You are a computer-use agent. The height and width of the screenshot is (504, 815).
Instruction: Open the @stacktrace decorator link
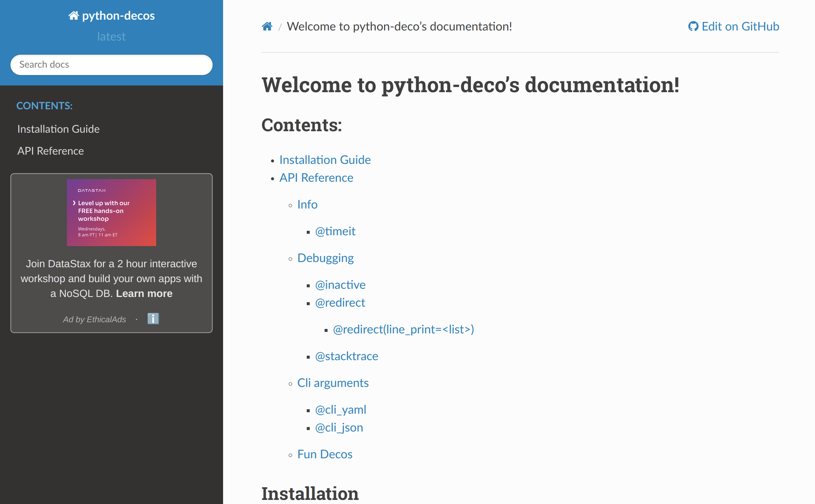tap(347, 356)
